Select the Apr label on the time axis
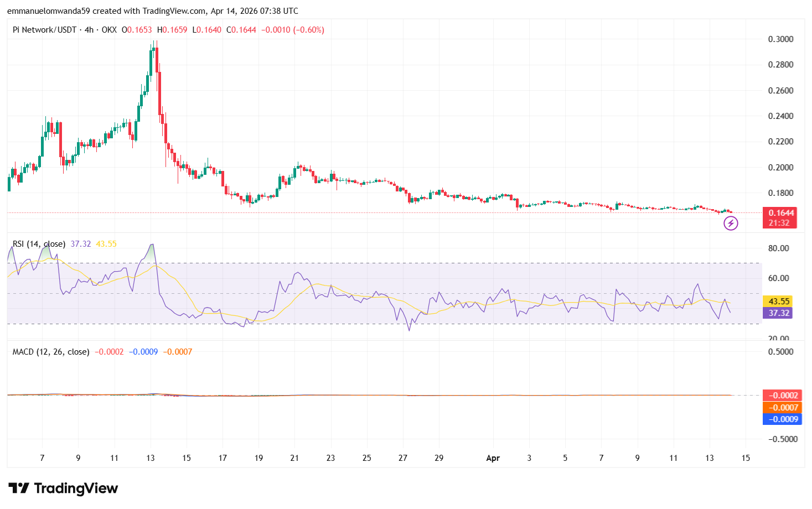812x509 pixels. point(493,459)
